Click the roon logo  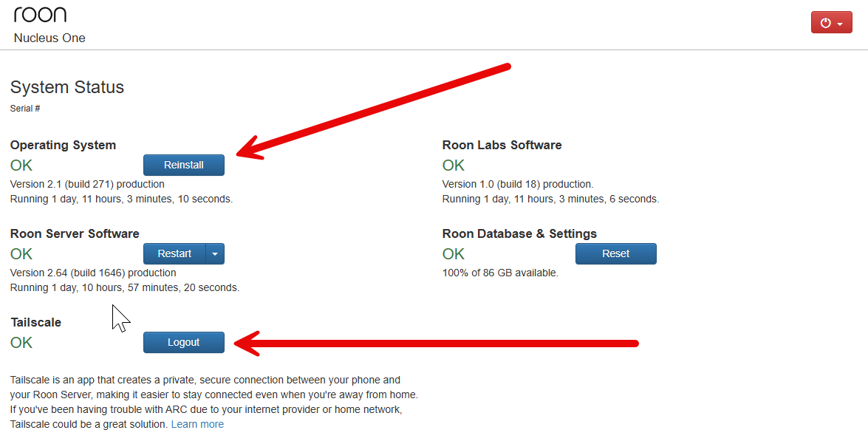coord(40,14)
